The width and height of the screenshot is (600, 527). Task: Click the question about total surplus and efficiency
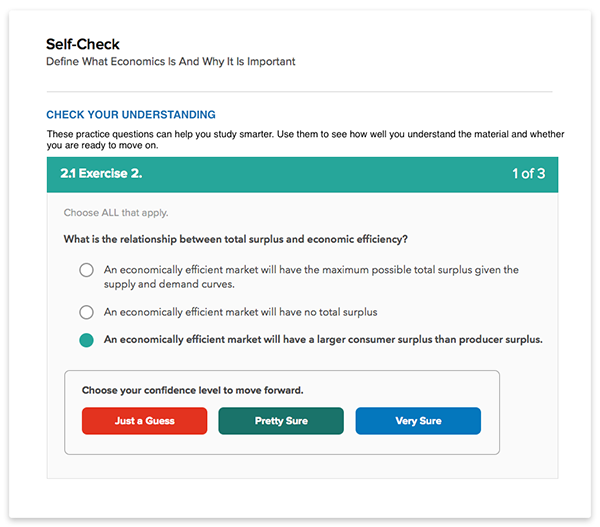click(235, 239)
